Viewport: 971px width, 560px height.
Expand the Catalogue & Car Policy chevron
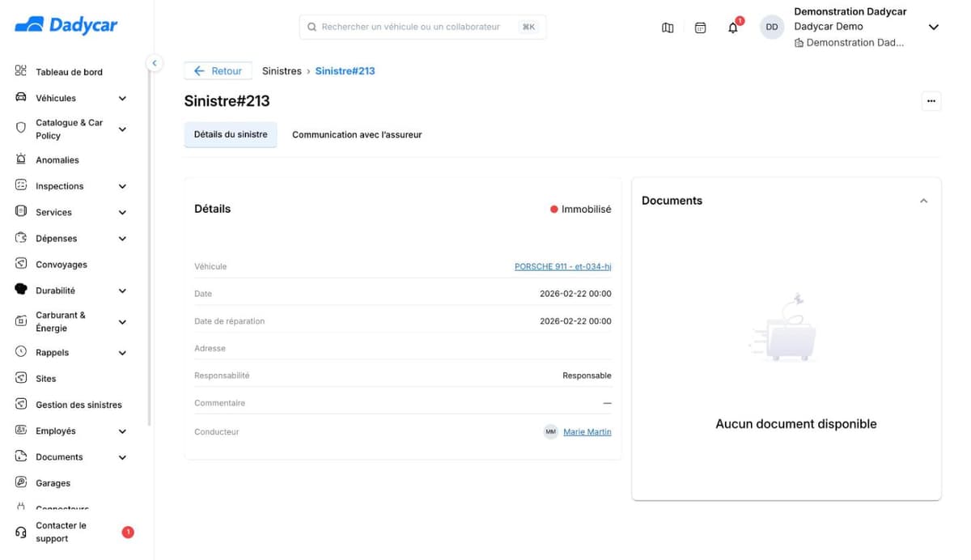[x=122, y=129]
